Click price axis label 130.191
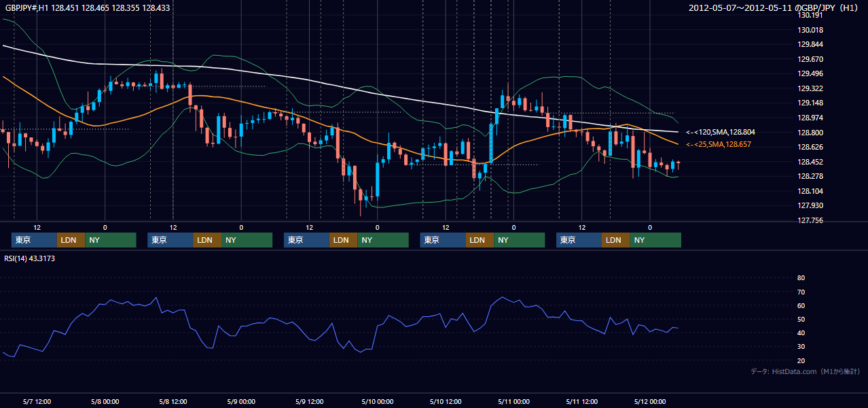868x408 pixels. click(811, 15)
